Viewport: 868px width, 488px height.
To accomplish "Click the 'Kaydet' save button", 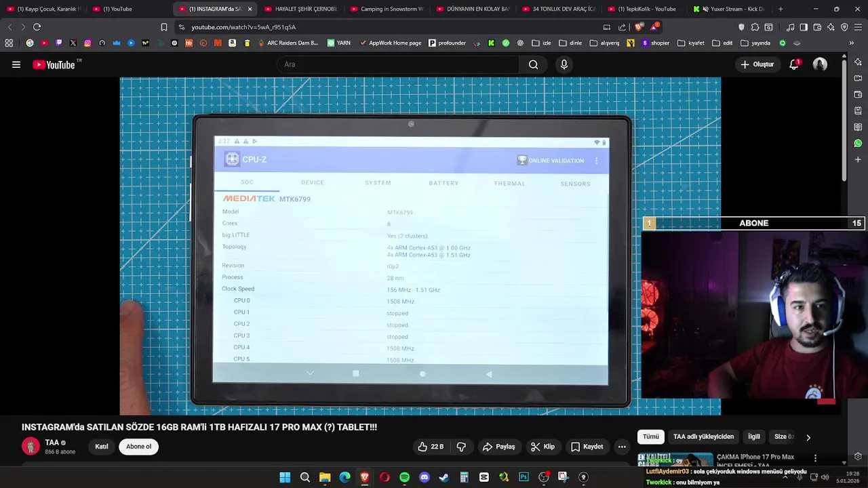I will point(587,447).
